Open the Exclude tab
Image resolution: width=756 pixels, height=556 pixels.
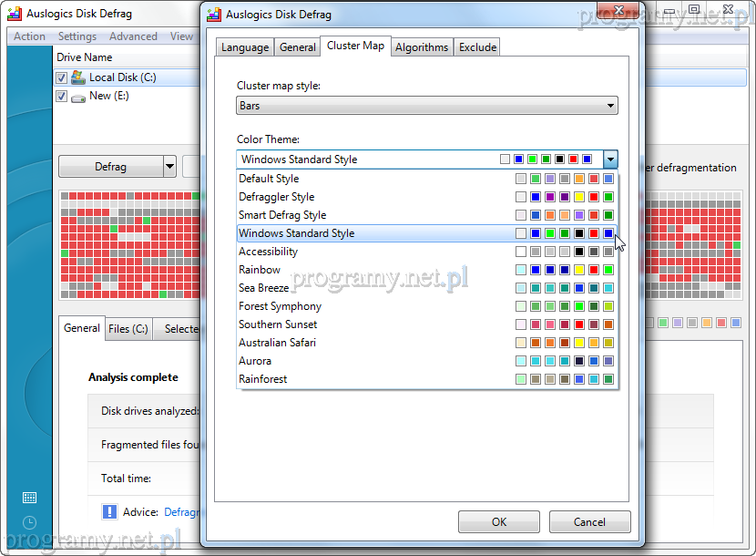tap(477, 47)
